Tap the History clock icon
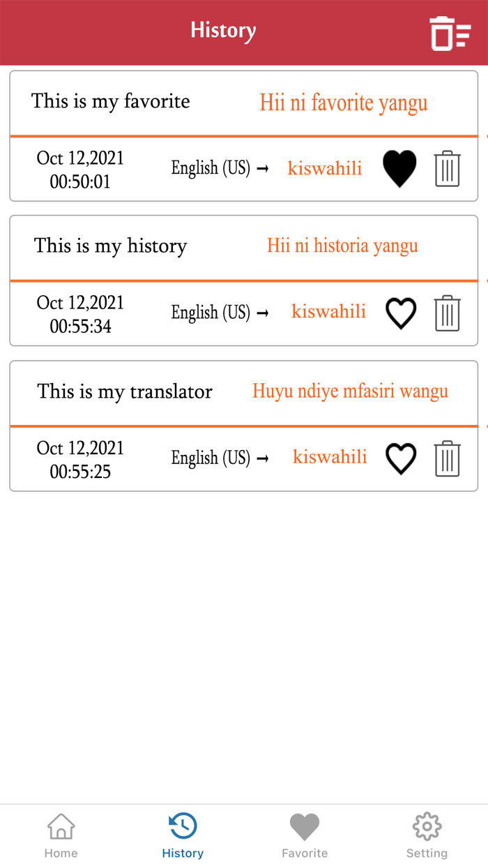488x868 pixels. click(x=182, y=825)
